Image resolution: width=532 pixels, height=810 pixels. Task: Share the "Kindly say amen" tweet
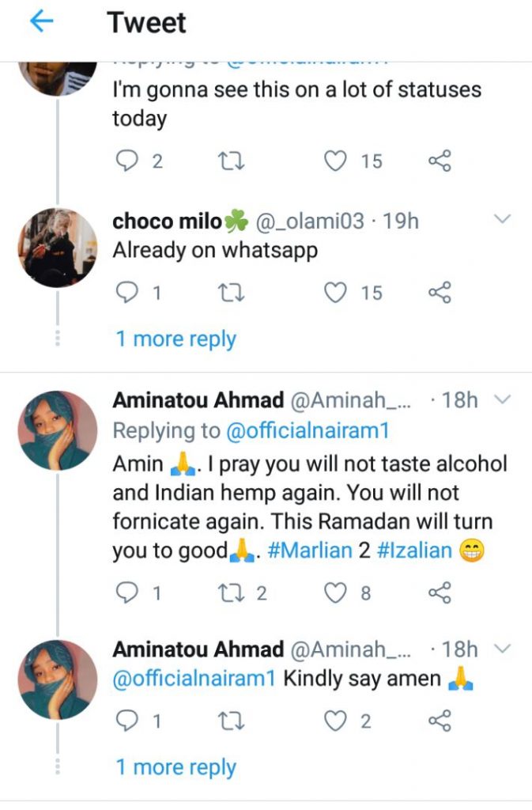click(x=440, y=721)
